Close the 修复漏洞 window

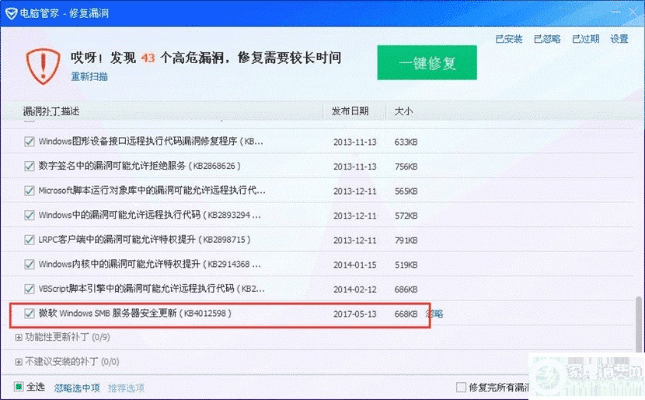pos(633,12)
